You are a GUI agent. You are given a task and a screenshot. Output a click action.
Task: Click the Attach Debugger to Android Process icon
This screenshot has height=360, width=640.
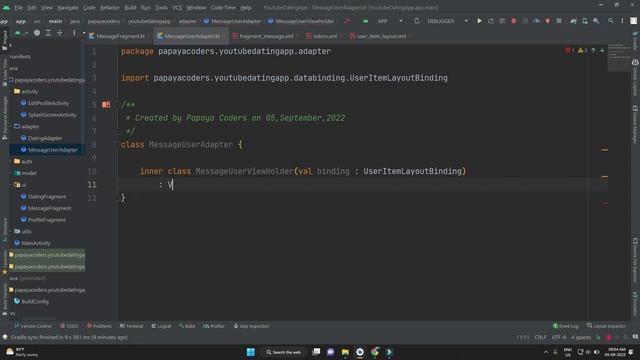(x=547, y=21)
